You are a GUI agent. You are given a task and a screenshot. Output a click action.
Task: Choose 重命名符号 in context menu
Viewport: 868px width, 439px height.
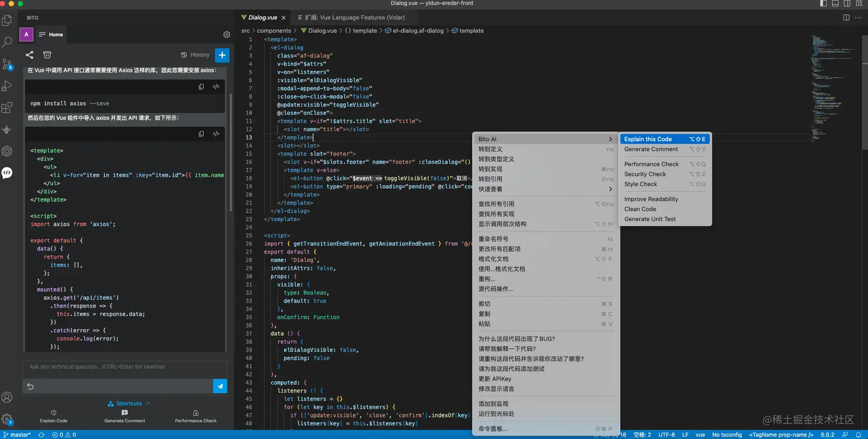pos(545,239)
